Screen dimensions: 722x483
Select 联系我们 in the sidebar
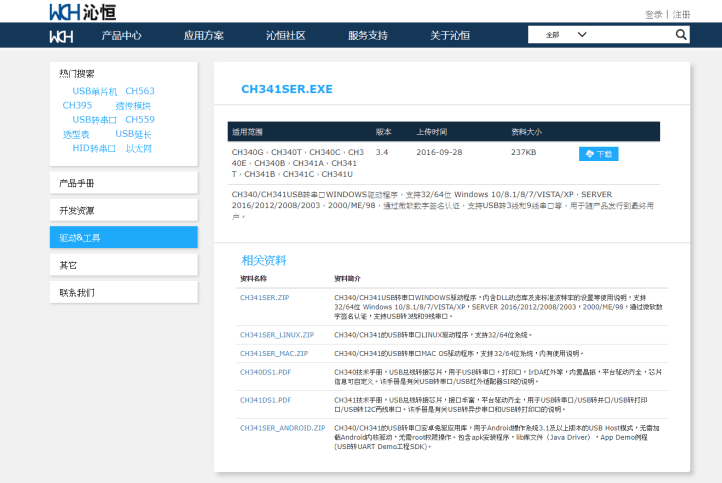123,292
